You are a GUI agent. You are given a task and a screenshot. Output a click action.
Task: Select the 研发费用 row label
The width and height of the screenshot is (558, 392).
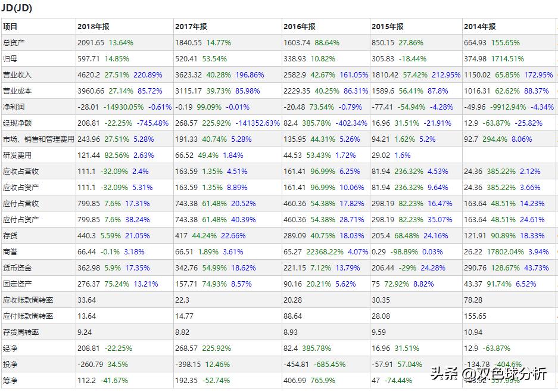tap(18, 155)
